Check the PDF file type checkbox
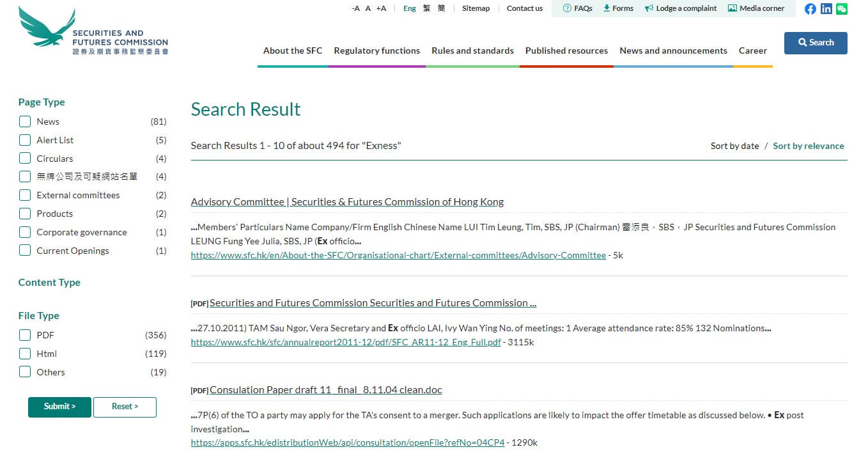 (25, 335)
